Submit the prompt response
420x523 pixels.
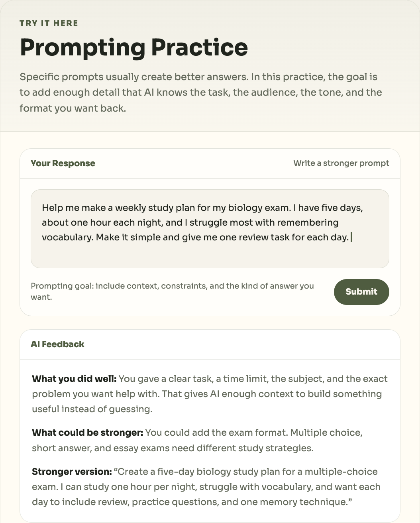tap(361, 292)
